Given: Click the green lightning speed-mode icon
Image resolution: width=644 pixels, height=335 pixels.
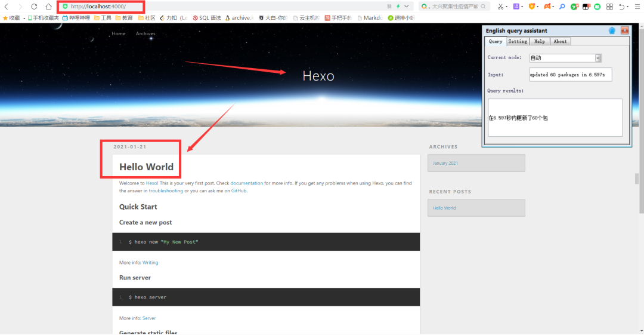Looking at the screenshot, I should pyautogui.click(x=398, y=7).
